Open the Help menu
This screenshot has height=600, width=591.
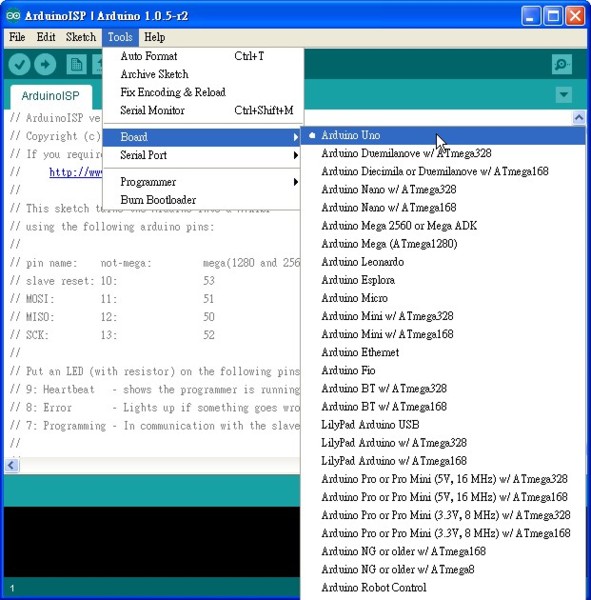pyautogui.click(x=155, y=37)
